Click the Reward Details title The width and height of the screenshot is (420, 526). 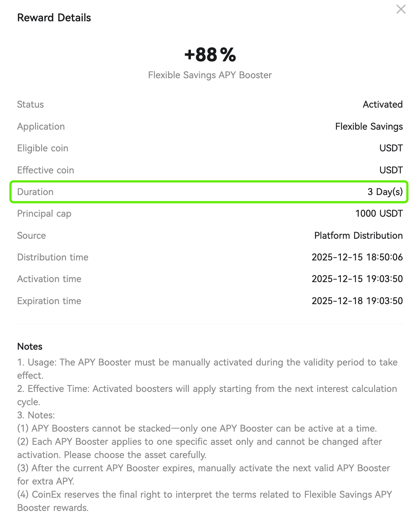click(54, 18)
